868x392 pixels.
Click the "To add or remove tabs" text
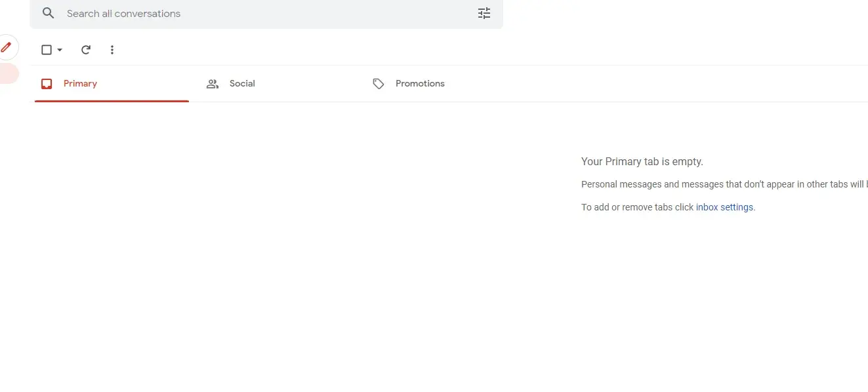pos(637,207)
